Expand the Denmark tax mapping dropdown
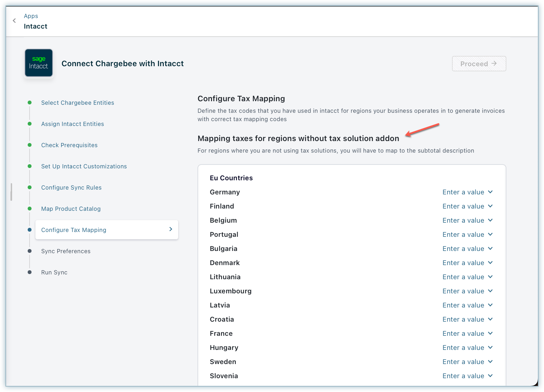This screenshot has width=544, height=392. pyautogui.click(x=467, y=263)
